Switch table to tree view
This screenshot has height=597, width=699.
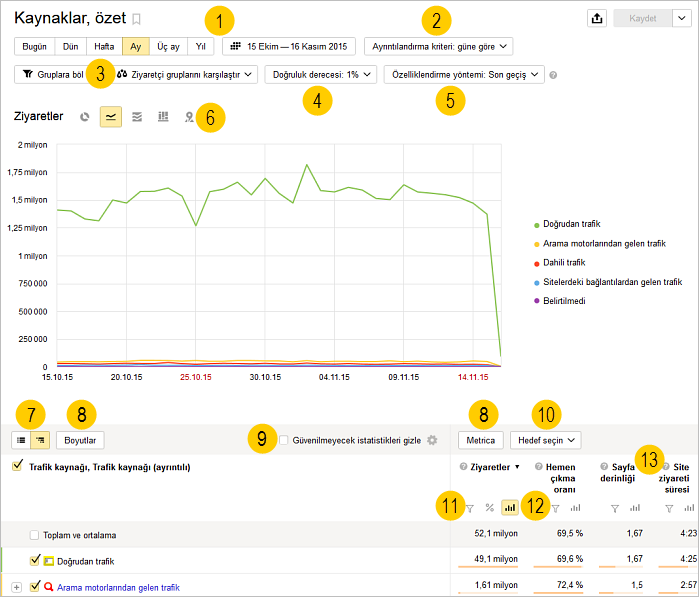pyautogui.click(x=40, y=440)
